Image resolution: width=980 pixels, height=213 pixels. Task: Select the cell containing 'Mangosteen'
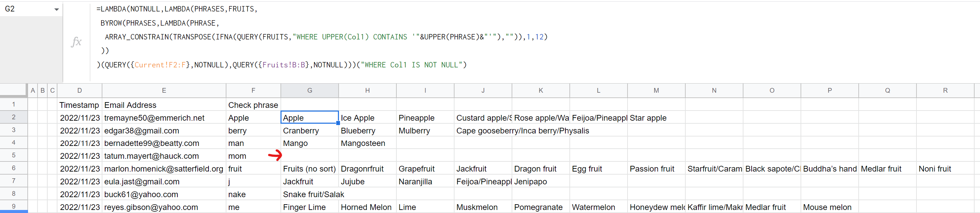coord(367,143)
